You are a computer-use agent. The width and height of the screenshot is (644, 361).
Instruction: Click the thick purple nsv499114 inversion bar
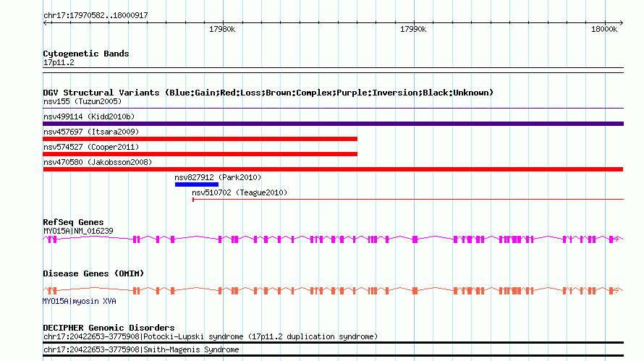click(333, 124)
